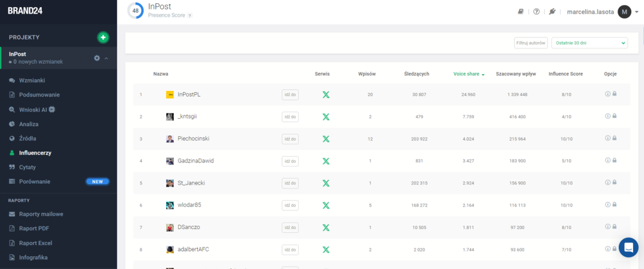Screen dimensions: 644x269
Task: Click the Filtruj autorów field
Action: [x=531, y=43]
